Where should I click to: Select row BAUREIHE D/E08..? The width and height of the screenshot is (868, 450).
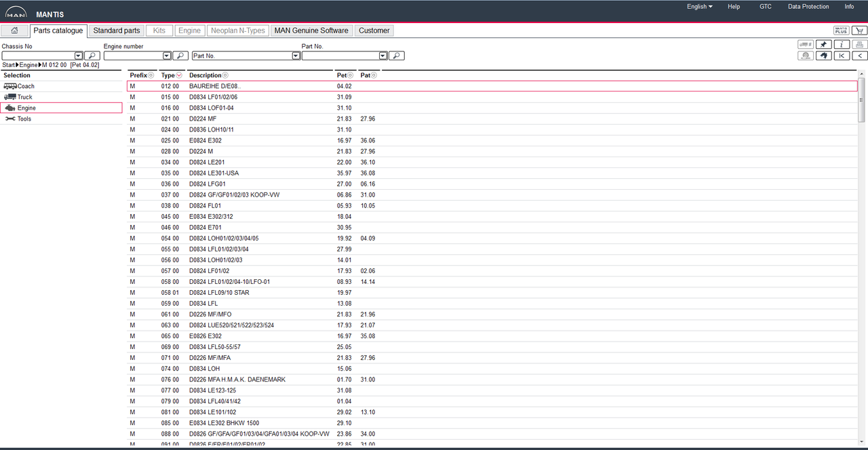[x=492, y=86]
